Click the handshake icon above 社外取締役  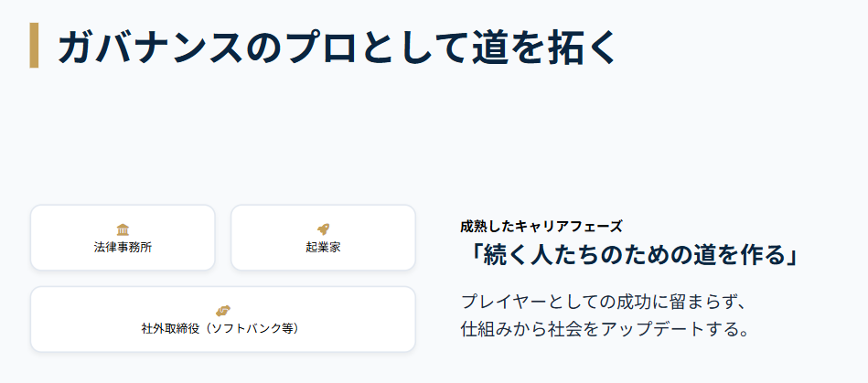pyautogui.click(x=222, y=310)
